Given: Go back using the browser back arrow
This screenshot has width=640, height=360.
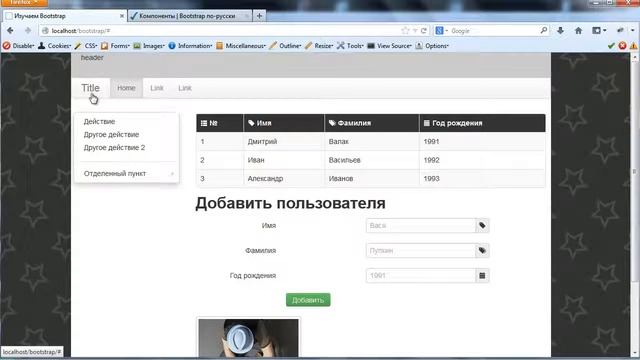Looking at the screenshot, I should pos(10,31).
